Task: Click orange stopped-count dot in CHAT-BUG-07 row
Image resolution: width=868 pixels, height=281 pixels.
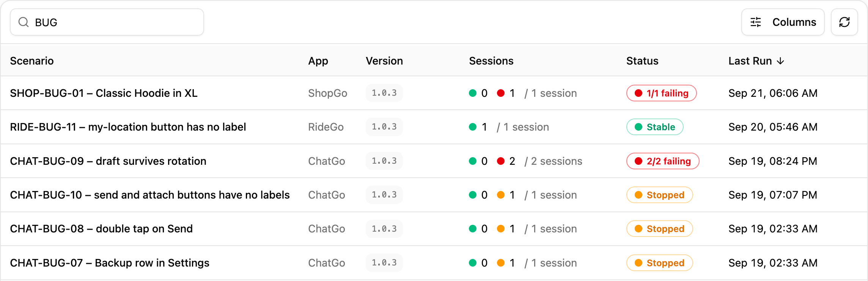Action: [501, 263]
